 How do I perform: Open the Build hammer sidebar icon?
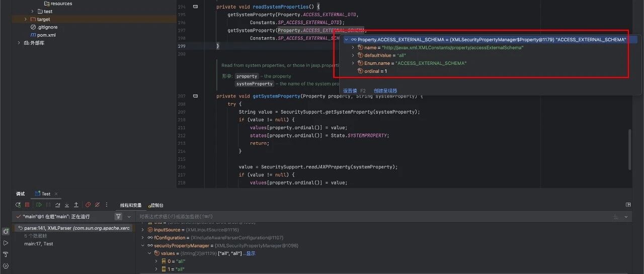click(x=6, y=254)
